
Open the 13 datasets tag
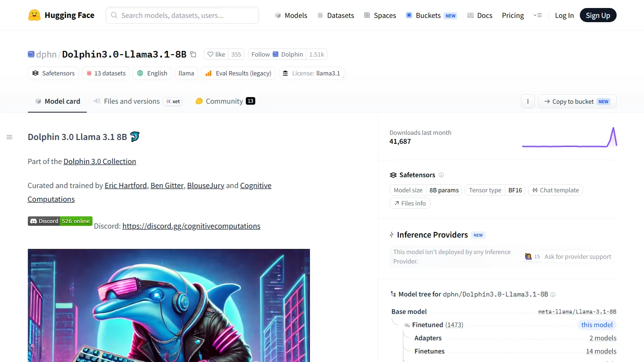(x=106, y=73)
